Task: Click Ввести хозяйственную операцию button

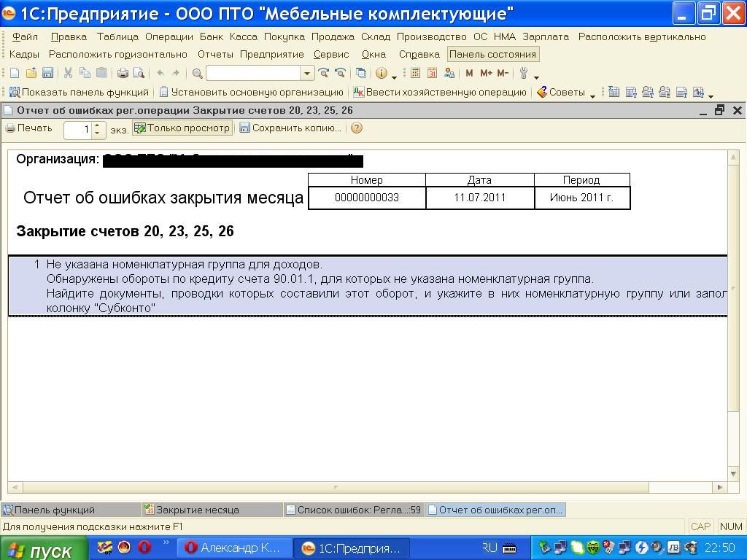Action: click(440, 93)
